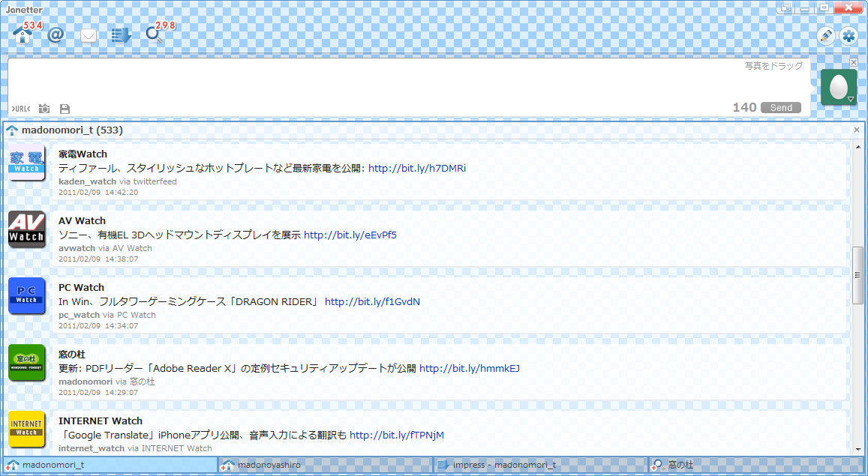Click the 家電Watch avatar thumbnail
868x476 pixels.
[26, 162]
